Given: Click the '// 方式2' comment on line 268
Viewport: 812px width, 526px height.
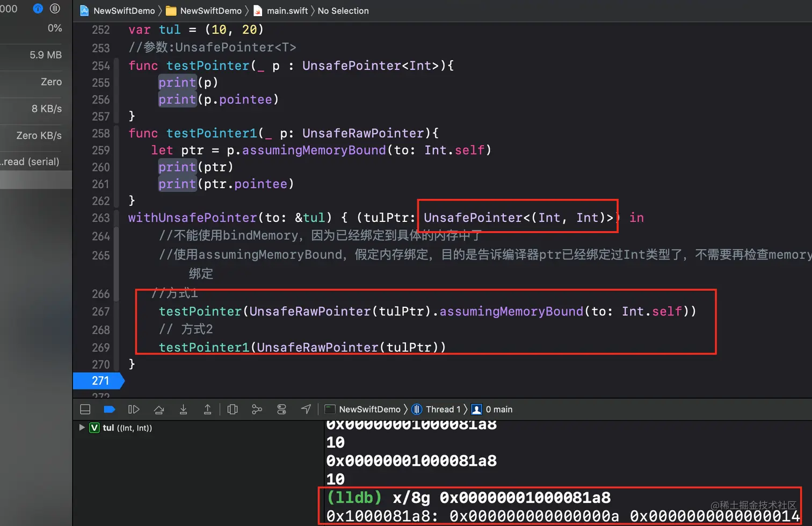Looking at the screenshot, I should tap(186, 329).
